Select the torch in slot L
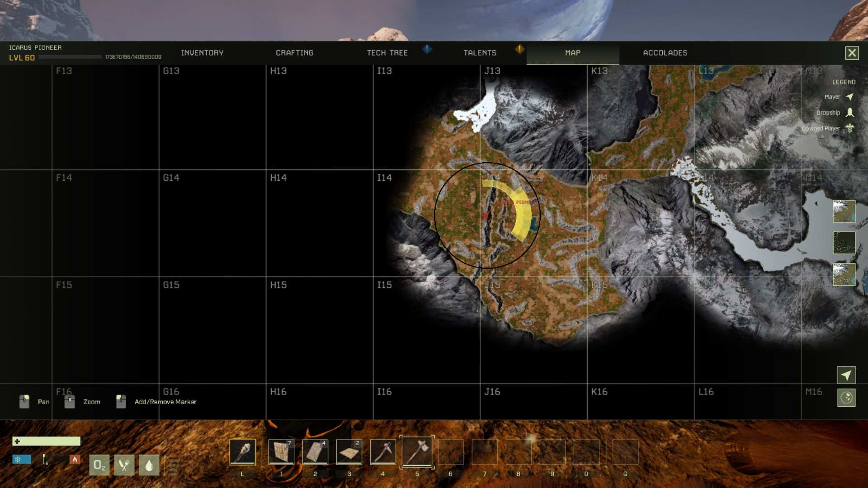Screen dimensions: 868x488 tap(243, 452)
